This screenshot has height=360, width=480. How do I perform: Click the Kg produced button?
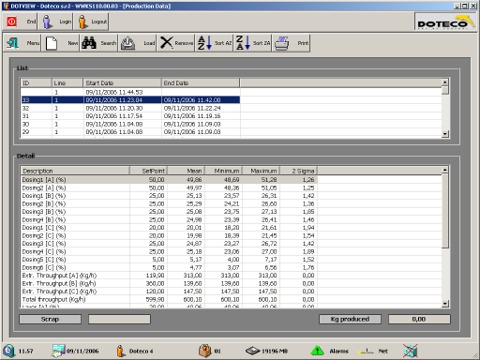[350, 319]
